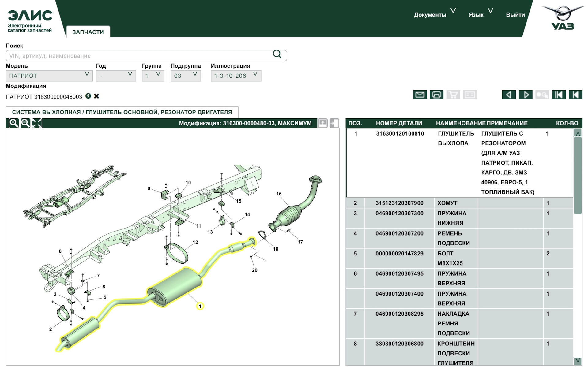The image size is (588, 368).
Task: Click the parts list scrollbar thumb
Action: [x=578, y=175]
